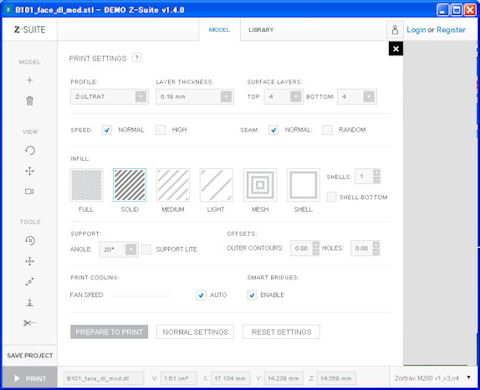Screen dimensions: 480x390
Task: Switch to the LIBRARY tab
Action: coord(261,30)
